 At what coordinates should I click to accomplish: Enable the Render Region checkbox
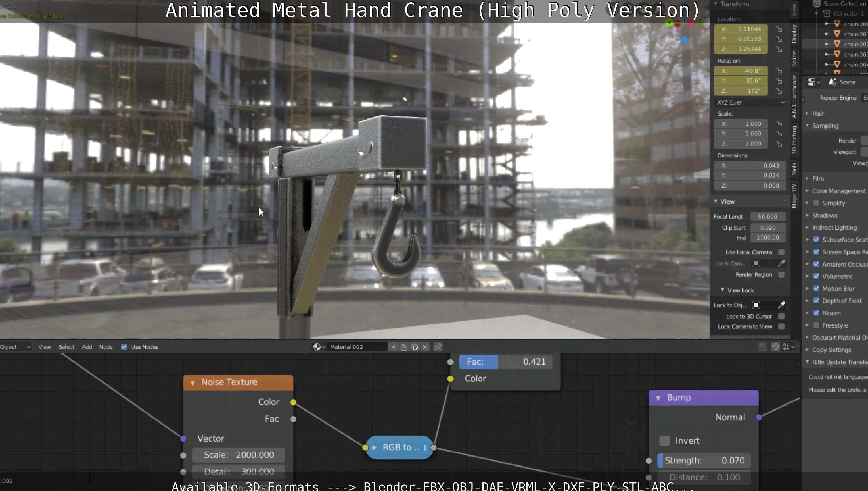pos(781,274)
